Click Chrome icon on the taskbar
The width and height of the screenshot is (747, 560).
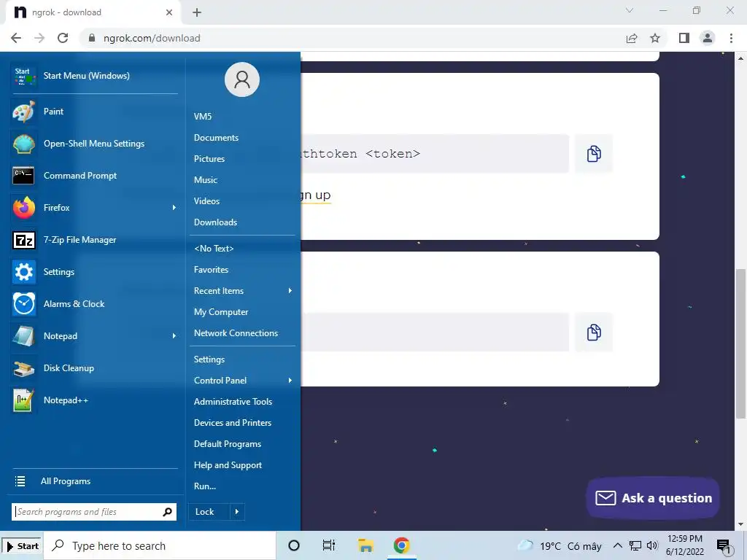pos(402,545)
